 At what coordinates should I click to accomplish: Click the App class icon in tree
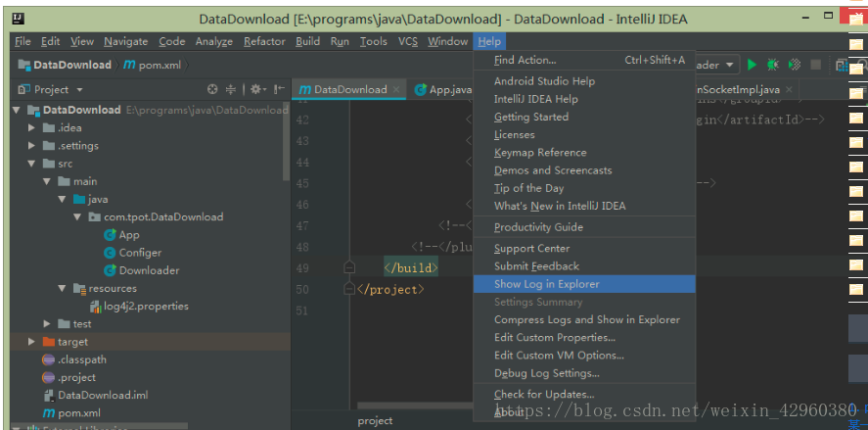point(111,235)
